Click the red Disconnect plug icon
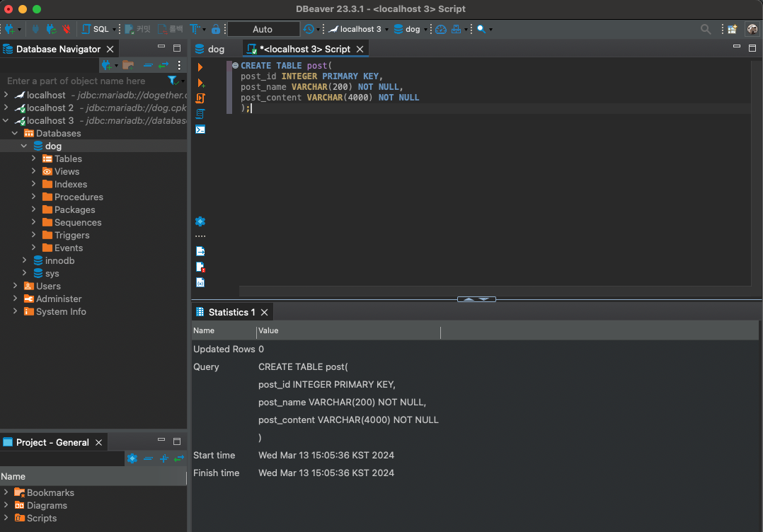 (67, 29)
